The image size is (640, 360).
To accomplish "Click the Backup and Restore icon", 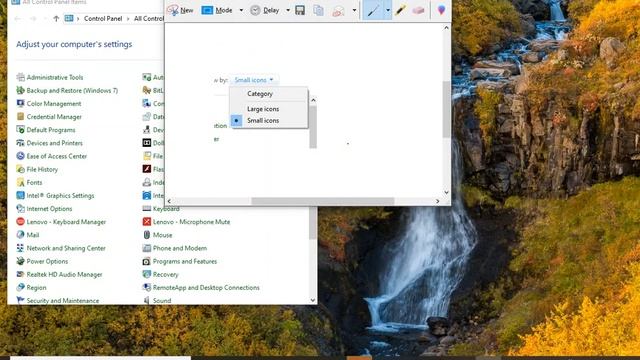I will [x=20, y=90].
